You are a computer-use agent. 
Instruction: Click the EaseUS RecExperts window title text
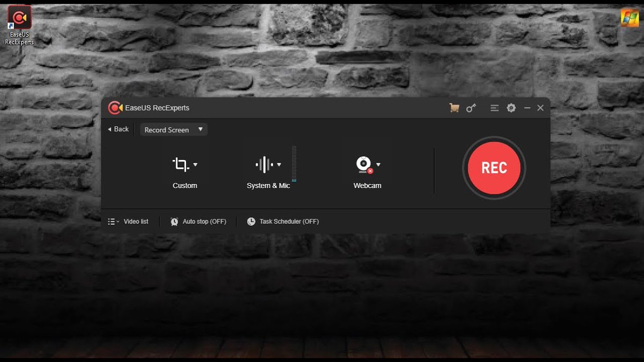157,108
